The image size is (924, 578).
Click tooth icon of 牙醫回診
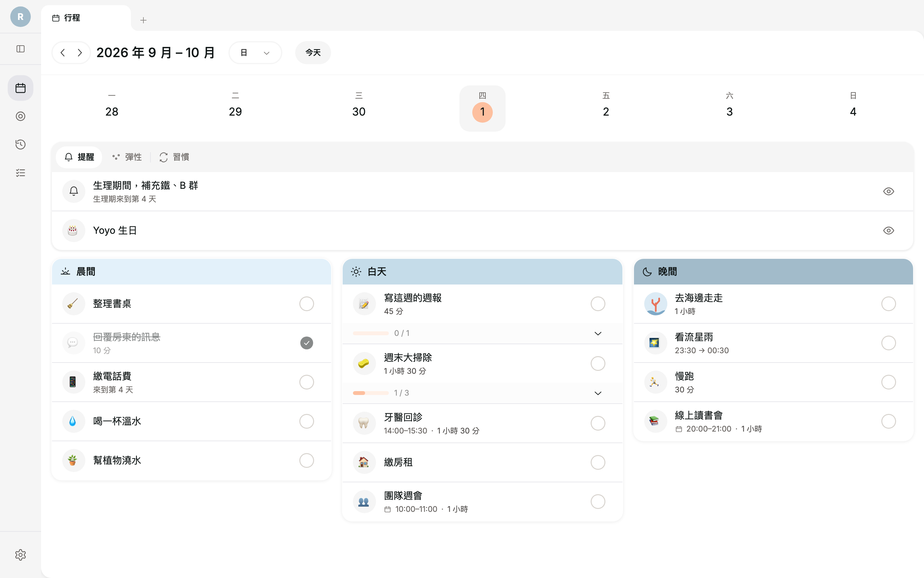[x=364, y=423]
